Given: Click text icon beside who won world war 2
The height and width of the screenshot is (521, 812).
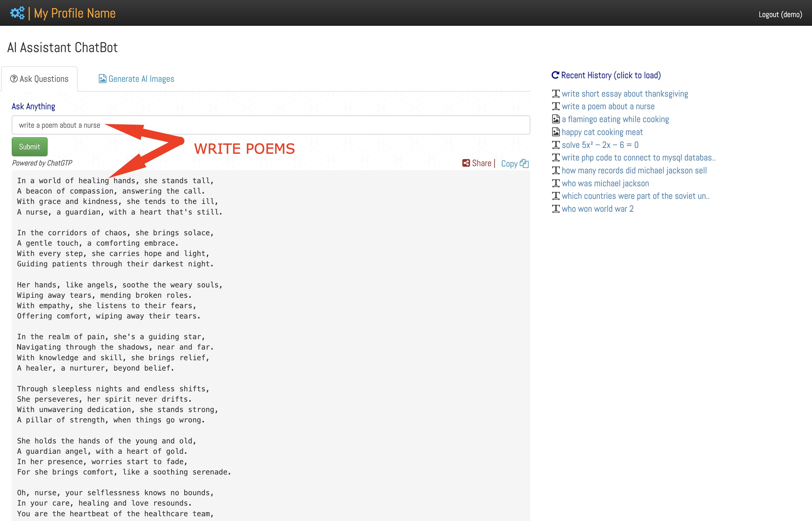Looking at the screenshot, I should (x=556, y=209).
